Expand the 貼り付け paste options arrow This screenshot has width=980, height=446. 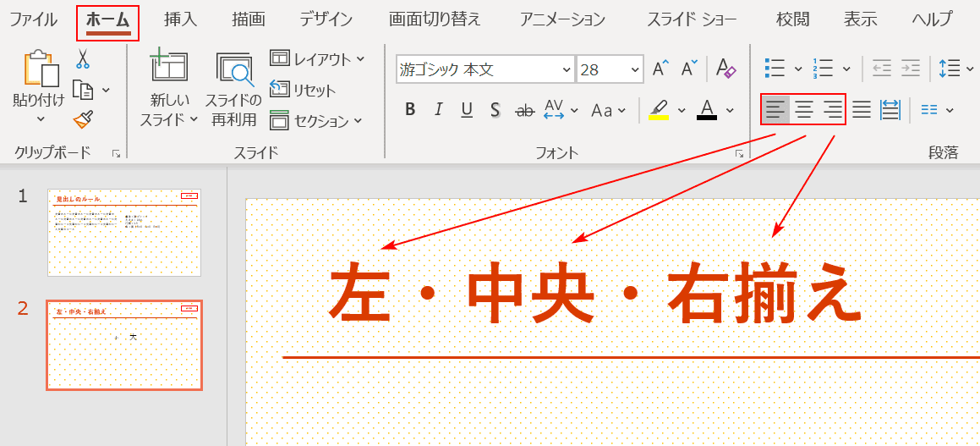41,118
